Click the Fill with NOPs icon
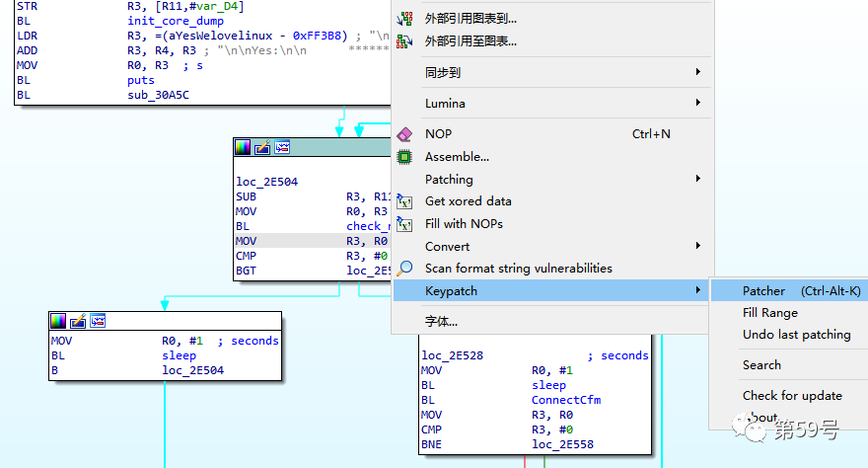 (x=404, y=224)
